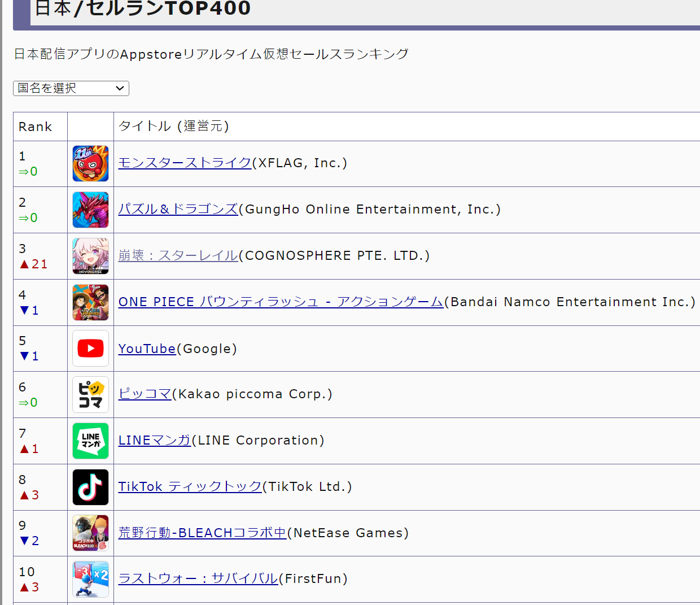Click the ▲3 rank change for rank 10
The height and width of the screenshot is (605, 700).
tap(29, 587)
